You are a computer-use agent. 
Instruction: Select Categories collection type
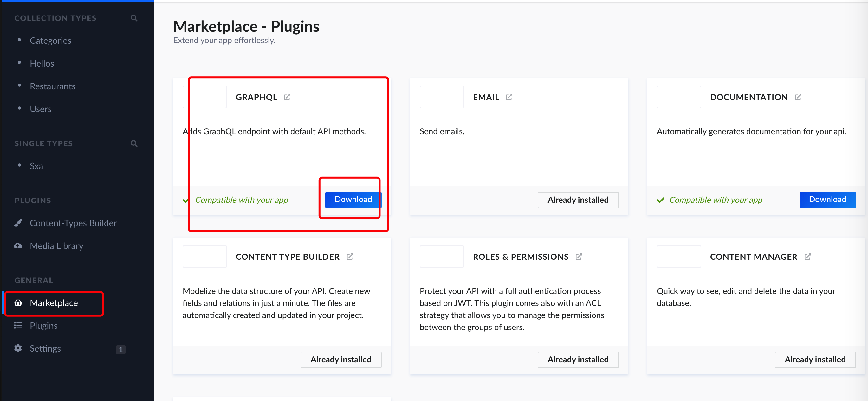tap(50, 41)
